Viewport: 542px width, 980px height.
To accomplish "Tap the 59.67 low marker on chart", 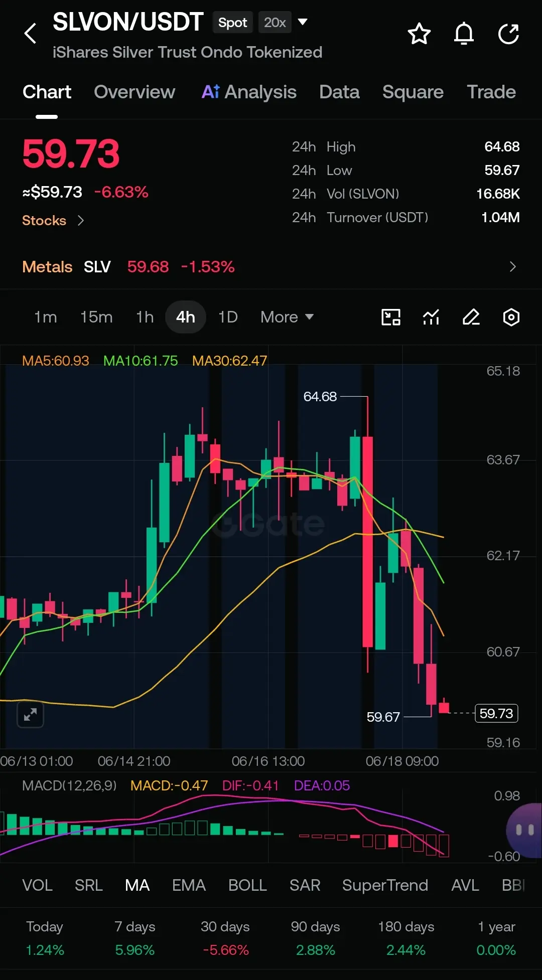I will [x=383, y=717].
